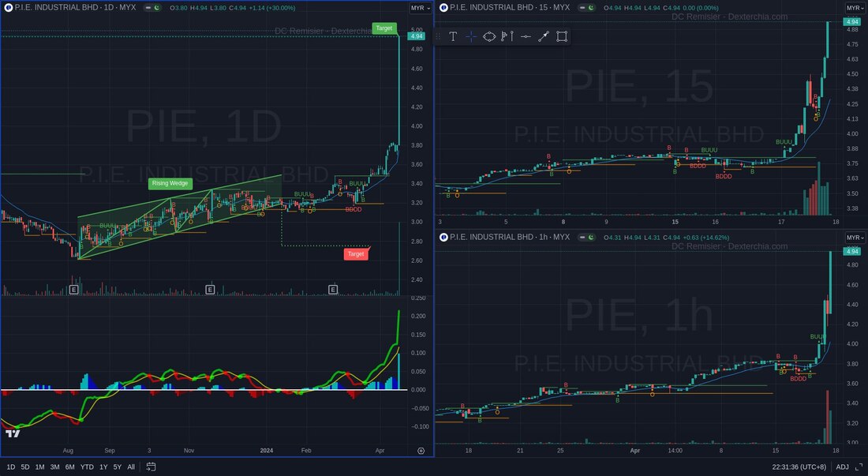
Task: Select the green Target label on daily chart
Action: tap(384, 28)
